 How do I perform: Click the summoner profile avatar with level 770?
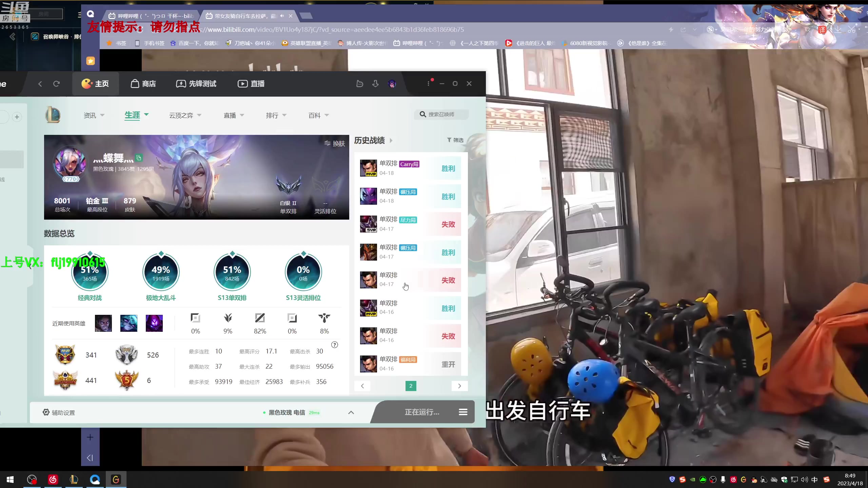[71, 164]
